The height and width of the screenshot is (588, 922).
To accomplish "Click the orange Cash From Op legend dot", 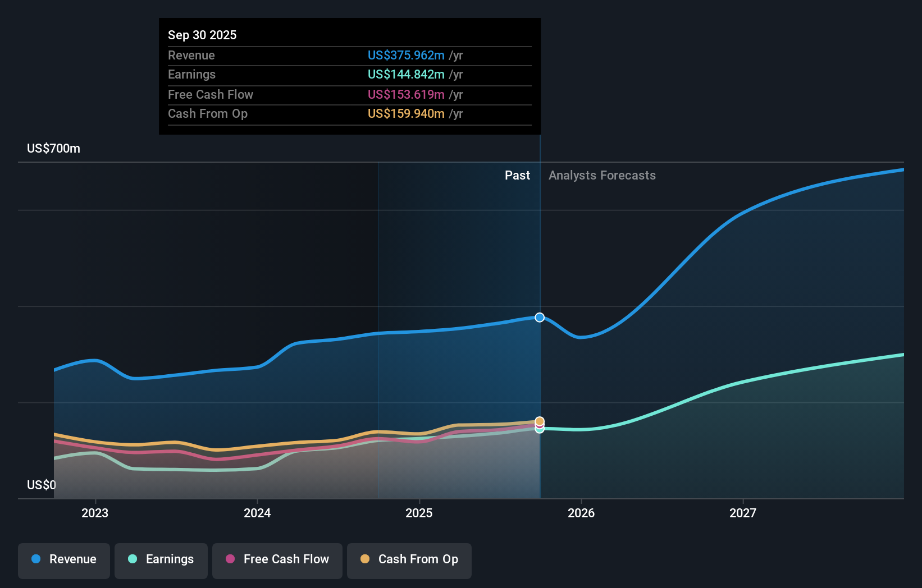I will click(x=366, y=559).
